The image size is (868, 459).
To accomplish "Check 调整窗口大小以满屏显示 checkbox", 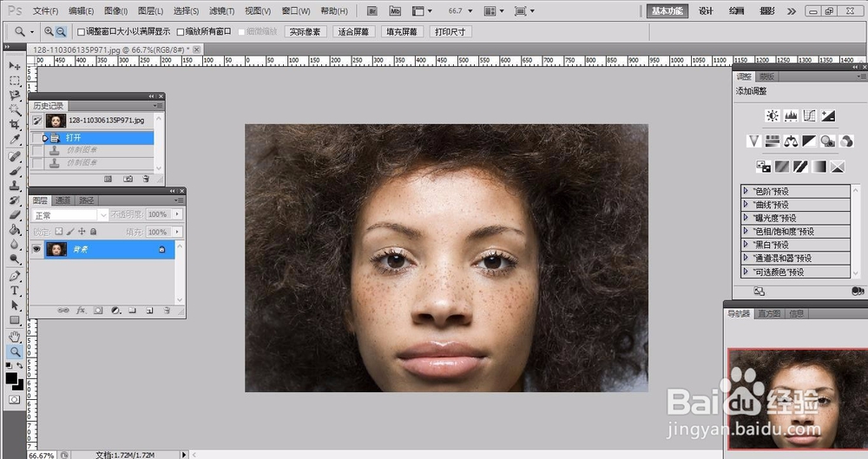I will click(81, 32).
